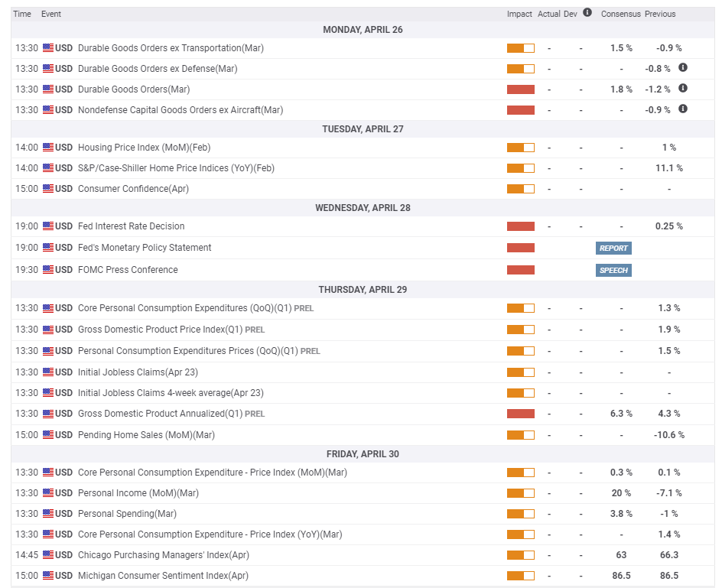Select Chicago Purchasing Managers' Index(Apr) event
The image size is (722, 588).
[x=163, y=554]
